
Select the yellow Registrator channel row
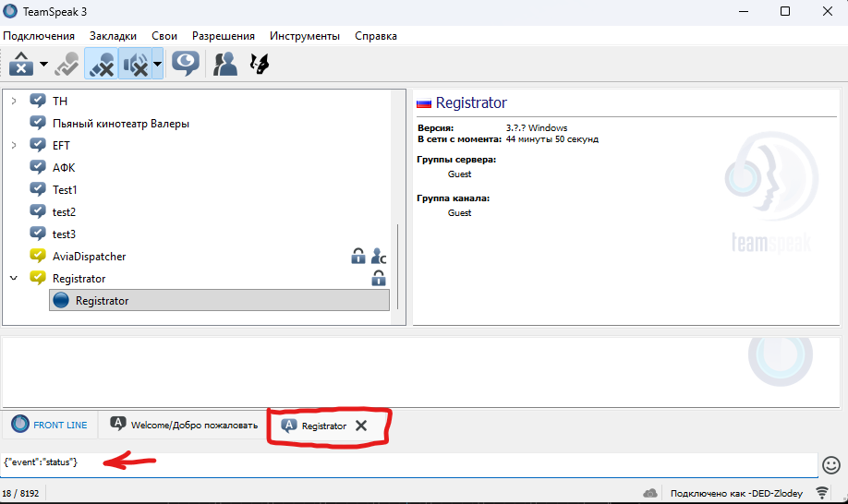pos(79,278)
